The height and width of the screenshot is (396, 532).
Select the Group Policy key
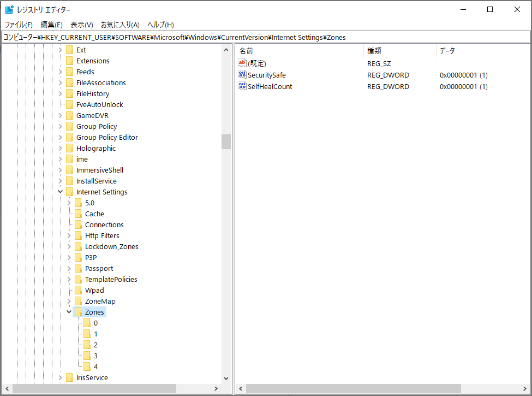pyautogui.click(x=97, y=126)
